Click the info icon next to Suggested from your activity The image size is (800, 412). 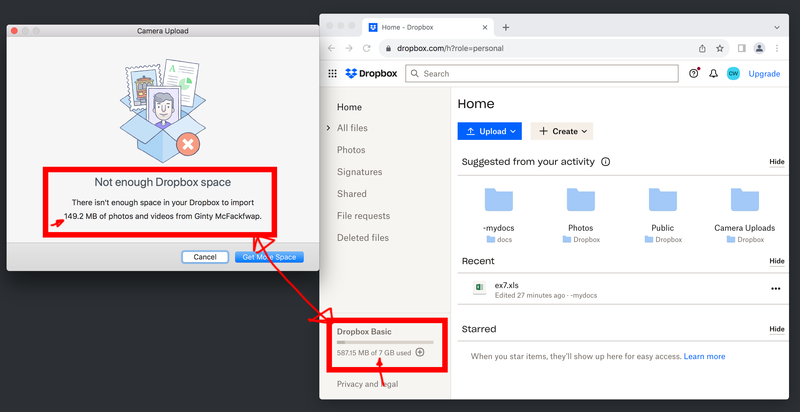click(606, 162)
